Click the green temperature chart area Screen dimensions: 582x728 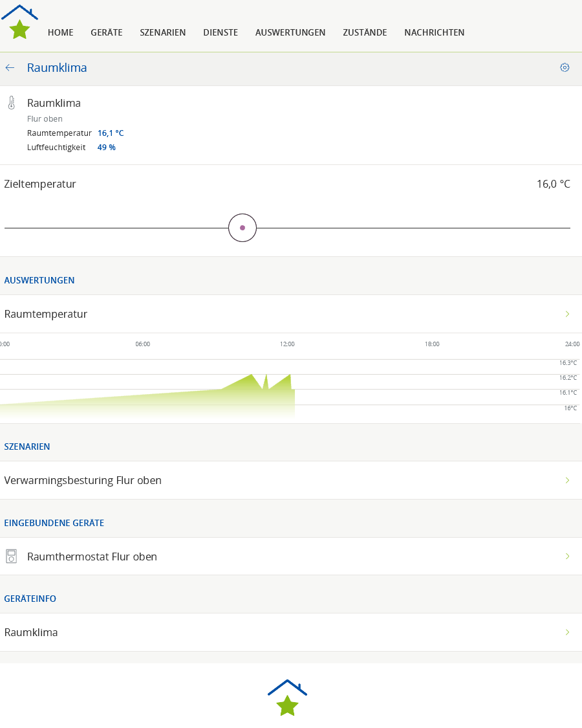pos(194,401)
